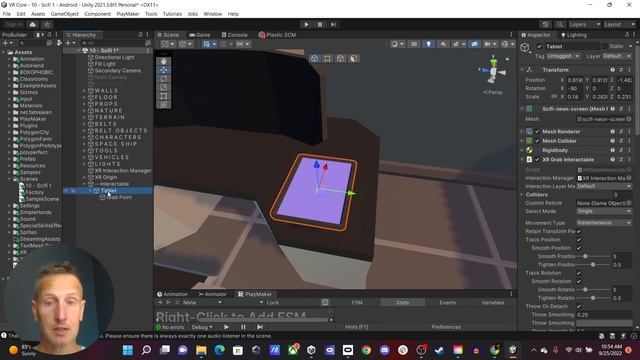
Task: Open Discord from the taskbar
Action: [384, 350]
